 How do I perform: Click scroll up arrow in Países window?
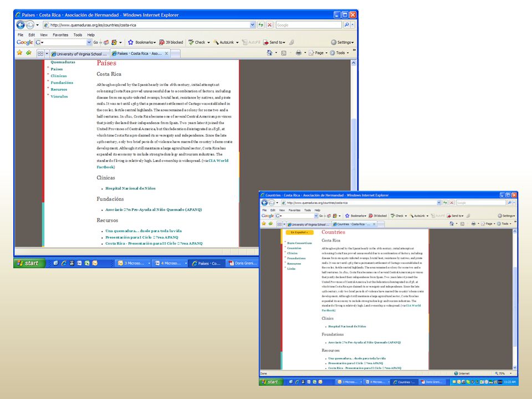pos(353,63)
